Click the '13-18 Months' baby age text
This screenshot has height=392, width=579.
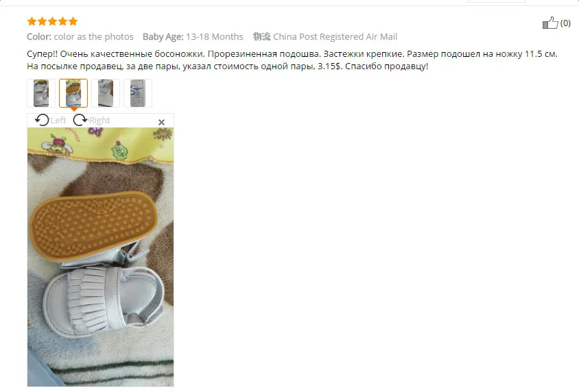coord(215,36)
